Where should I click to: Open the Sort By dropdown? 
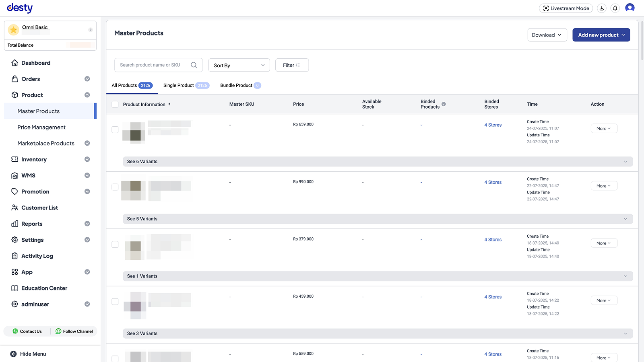coord(239,65)
